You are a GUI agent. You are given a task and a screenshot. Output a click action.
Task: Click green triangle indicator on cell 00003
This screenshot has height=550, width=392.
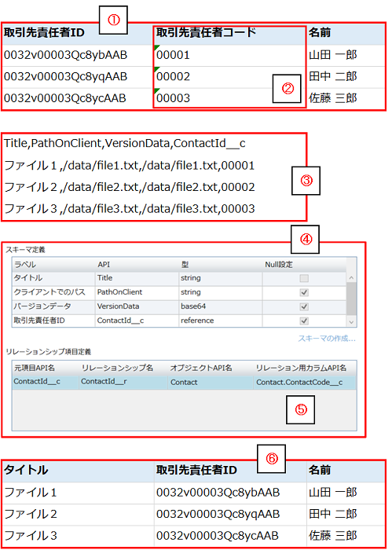point(157,91)
